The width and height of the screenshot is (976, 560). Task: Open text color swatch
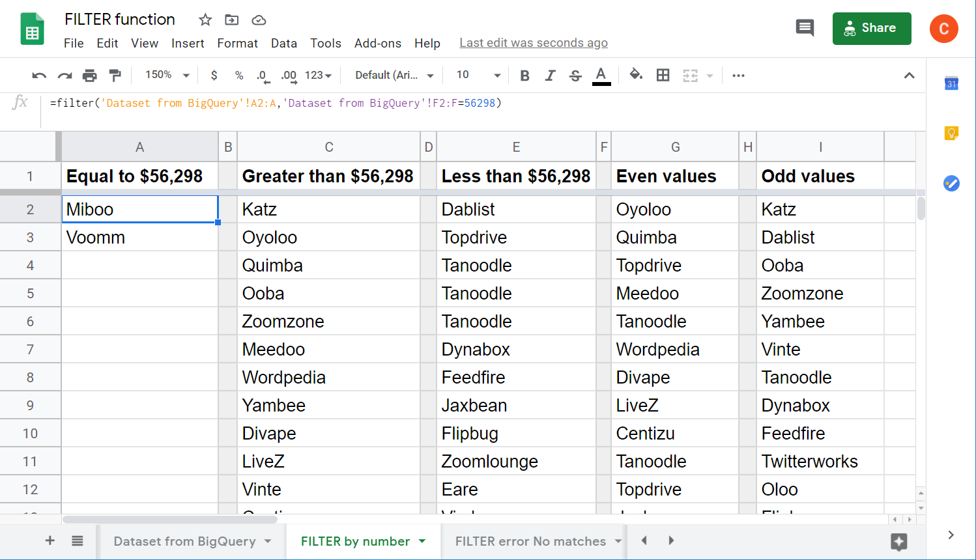tap(601, 76)
